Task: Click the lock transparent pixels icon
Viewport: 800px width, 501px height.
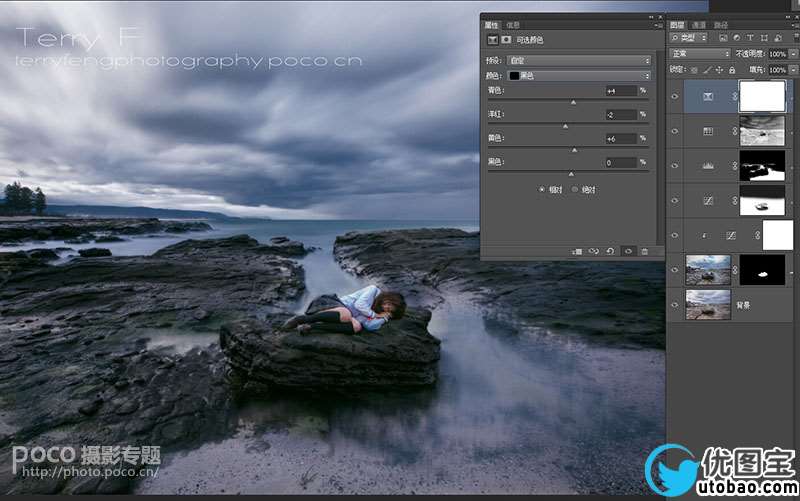Action: (694, 70)
